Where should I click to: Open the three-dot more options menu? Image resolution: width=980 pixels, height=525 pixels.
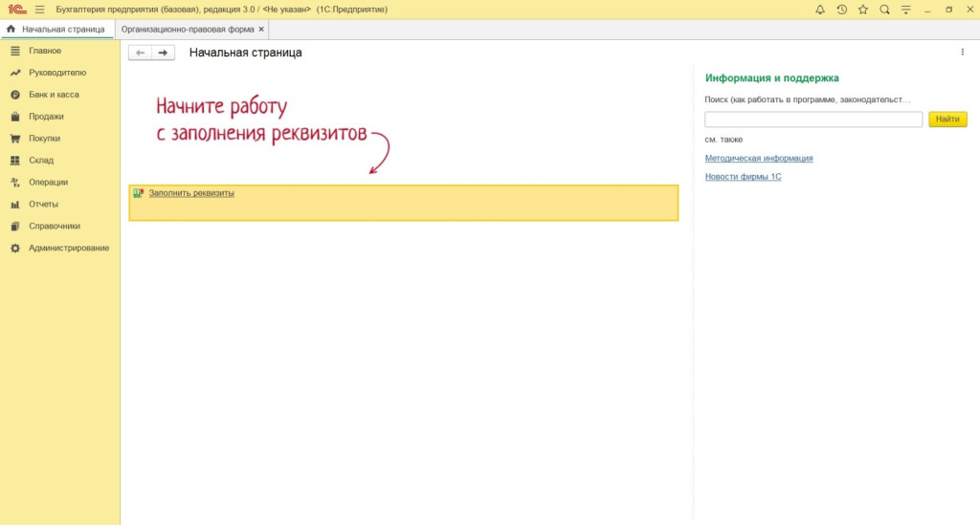click(962, 53)
